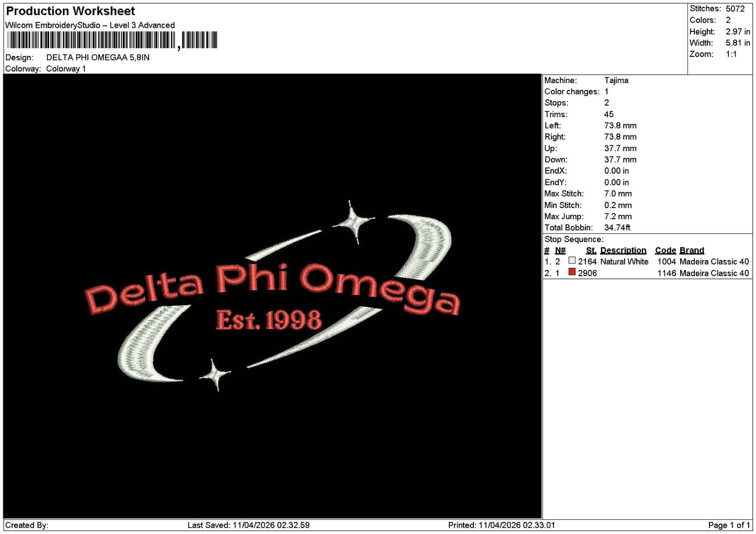Click the Up value 37.7 mm
The width and height of the screenshot is (756, 534).
620,149
